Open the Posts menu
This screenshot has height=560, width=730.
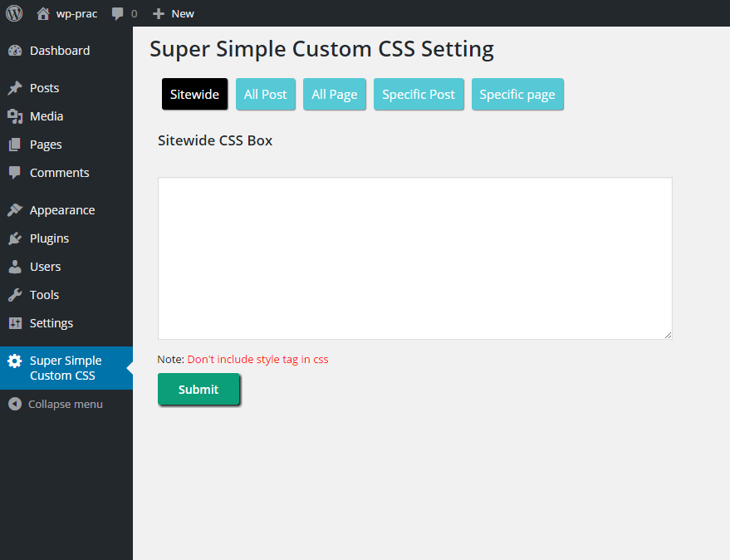[44, 88]
